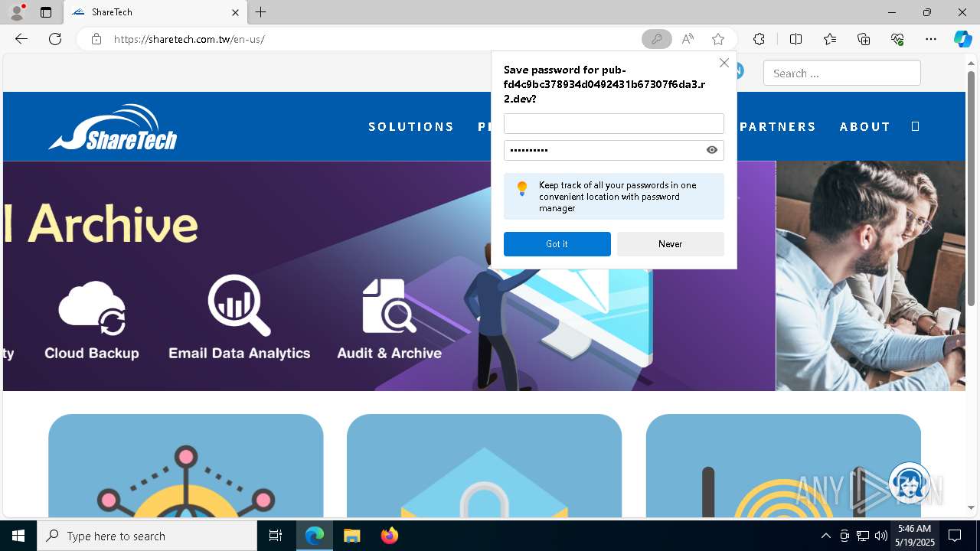Click scrollbar down arrow
This screenshot has height=551, width=980.
pyautogui.click(x=971, y=507)
